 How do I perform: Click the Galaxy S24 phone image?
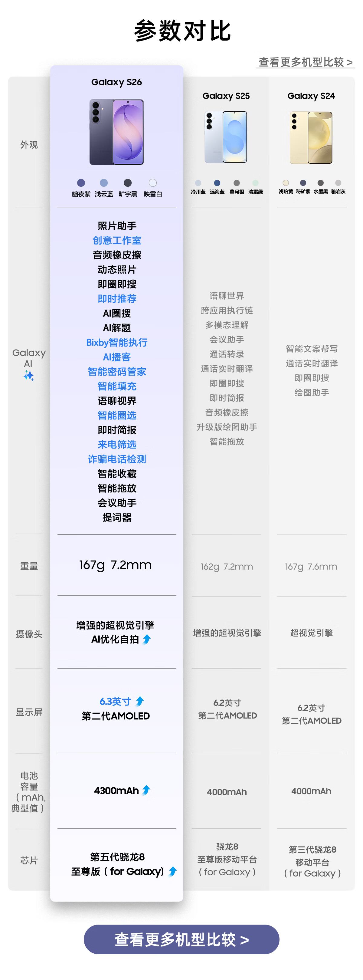click(311, 137)
